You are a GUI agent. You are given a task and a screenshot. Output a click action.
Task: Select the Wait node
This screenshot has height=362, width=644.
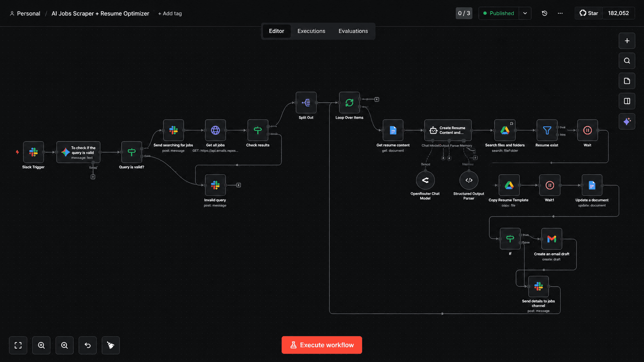(587, 130)
